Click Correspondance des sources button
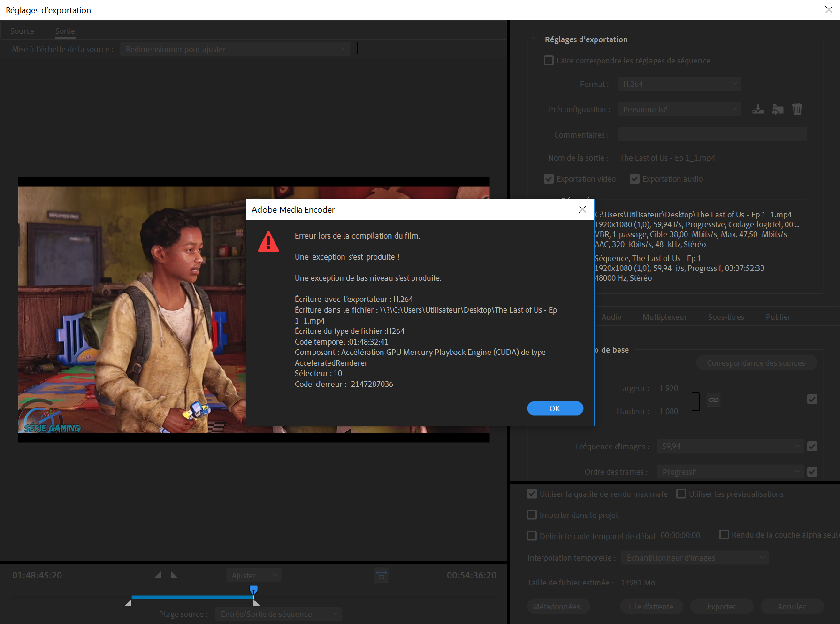The width and height of the screenshot is (840, 624). click(756, 363)
